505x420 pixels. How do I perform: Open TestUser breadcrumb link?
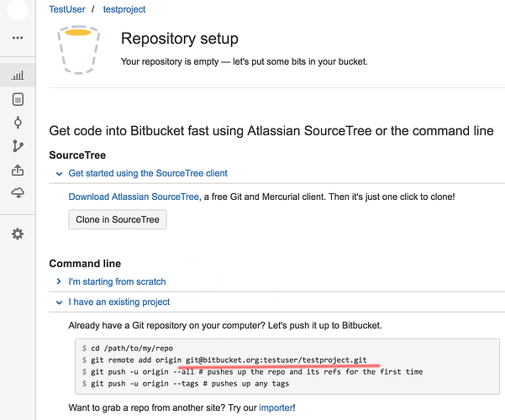pos(67,9)
